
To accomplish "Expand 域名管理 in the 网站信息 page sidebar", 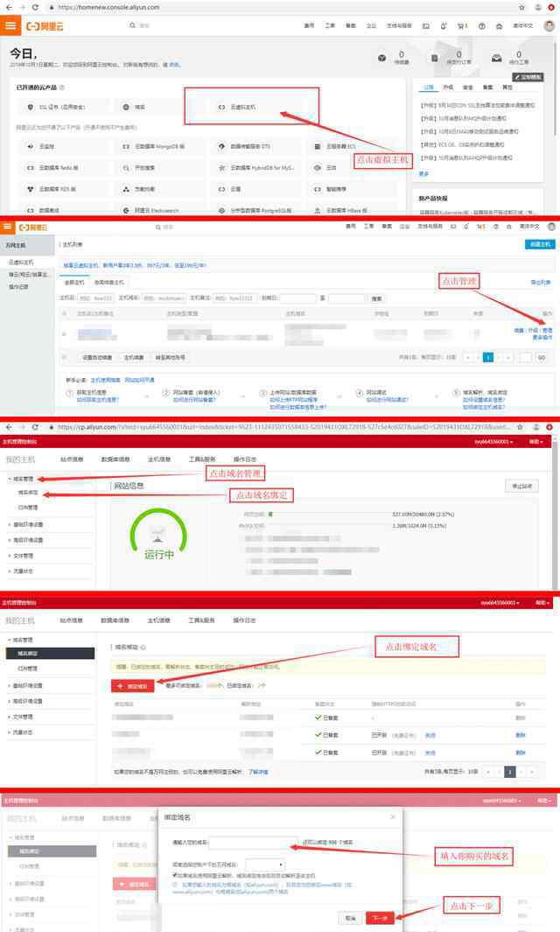I will click(23, 479).
